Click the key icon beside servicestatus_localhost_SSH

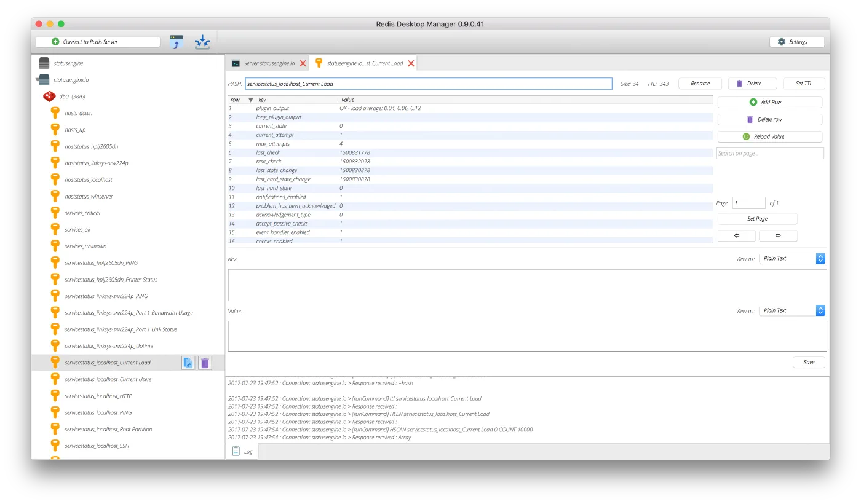tap(55, 446)
